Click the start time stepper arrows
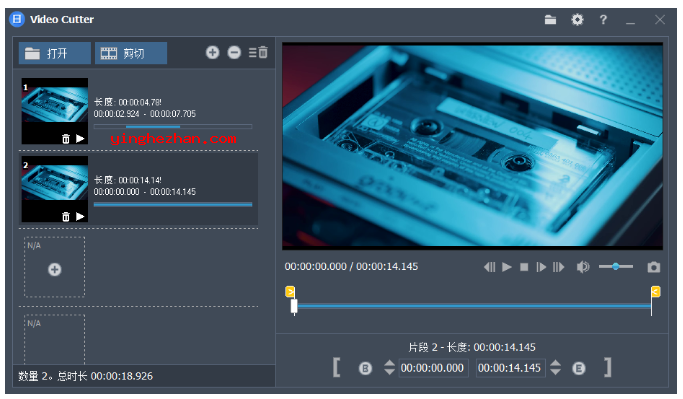 point(389,368)
